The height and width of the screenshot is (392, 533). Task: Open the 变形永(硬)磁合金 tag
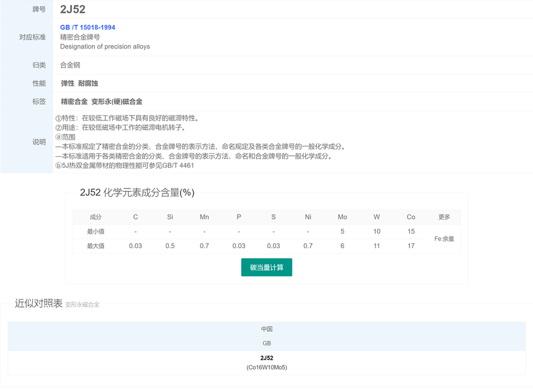pyautogui.click(x=117, y=101)
